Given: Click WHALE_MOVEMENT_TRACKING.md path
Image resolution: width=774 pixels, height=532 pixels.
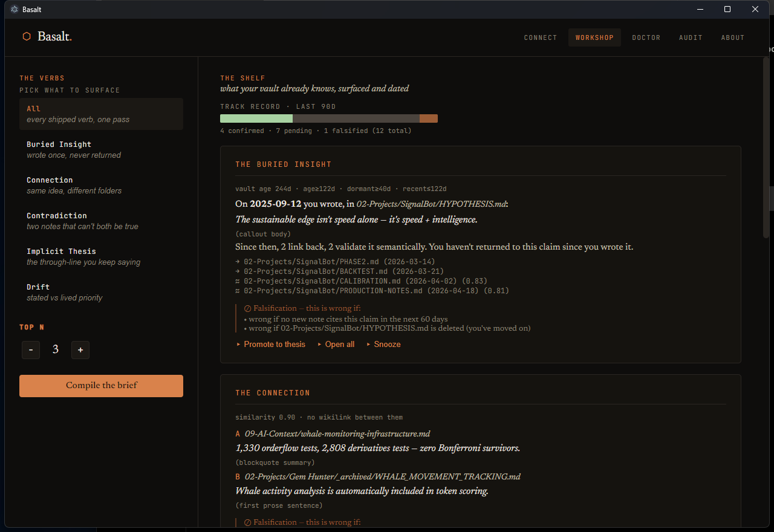Looking at the screenshot, I should [382, 476].
